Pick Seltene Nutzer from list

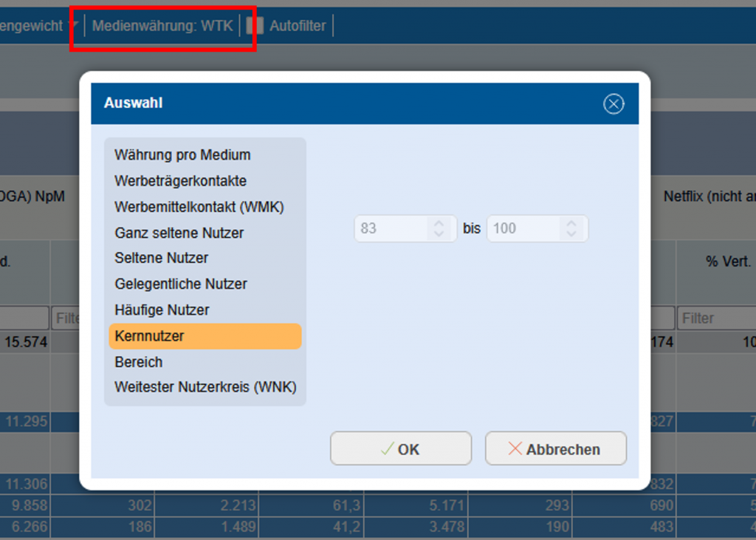pos(161,259)
